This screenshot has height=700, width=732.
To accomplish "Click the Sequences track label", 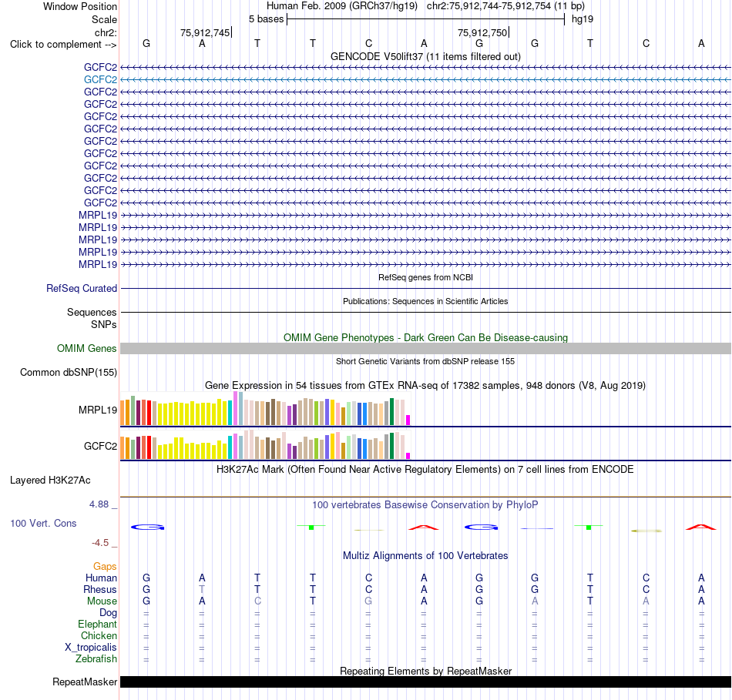I will pyautogui.click(x=92, y=312).
